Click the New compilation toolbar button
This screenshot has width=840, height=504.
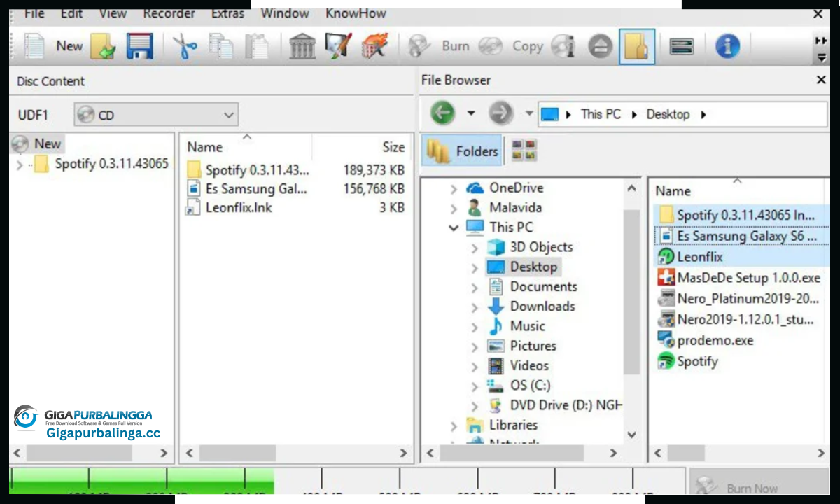(53, 46)
